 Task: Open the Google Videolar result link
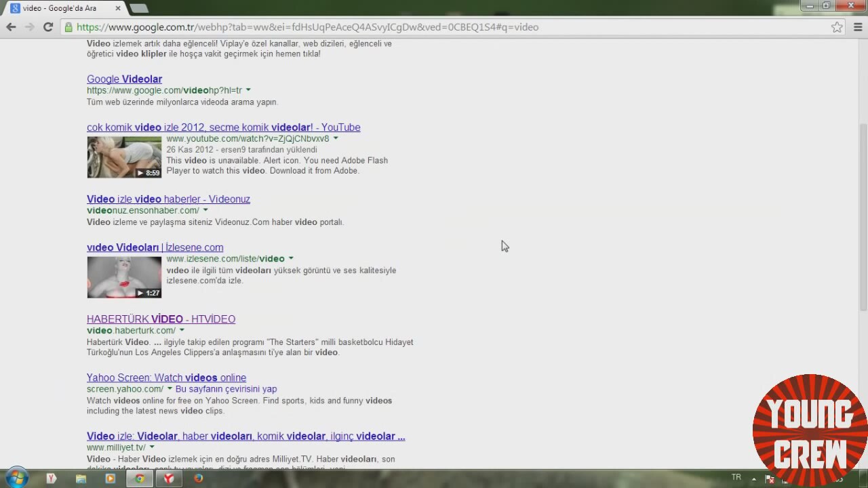(x=124, y=79)
